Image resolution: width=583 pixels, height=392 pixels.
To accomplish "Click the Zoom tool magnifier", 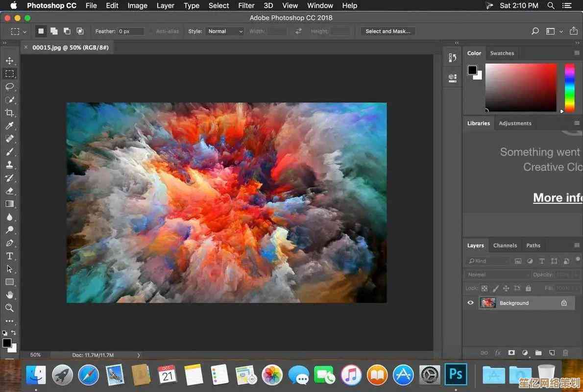I will [9, 308].
